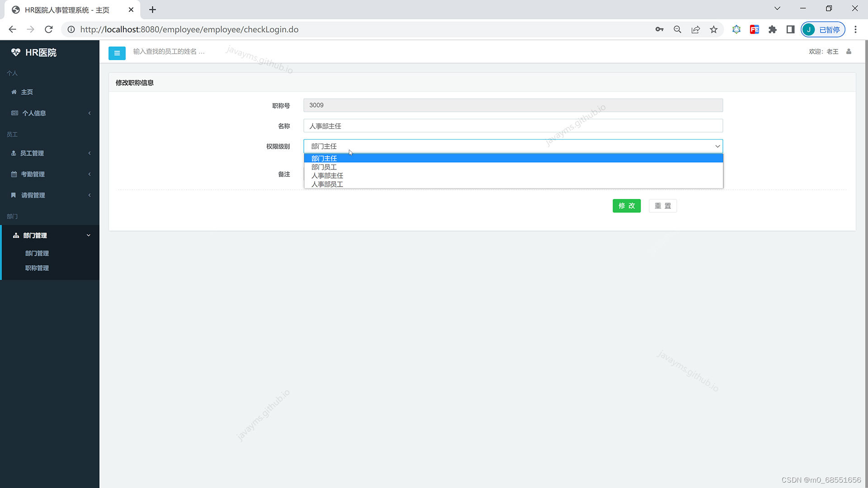Select 部门员工 in the dropdown list
868x488 pixels.
(513, 167)
